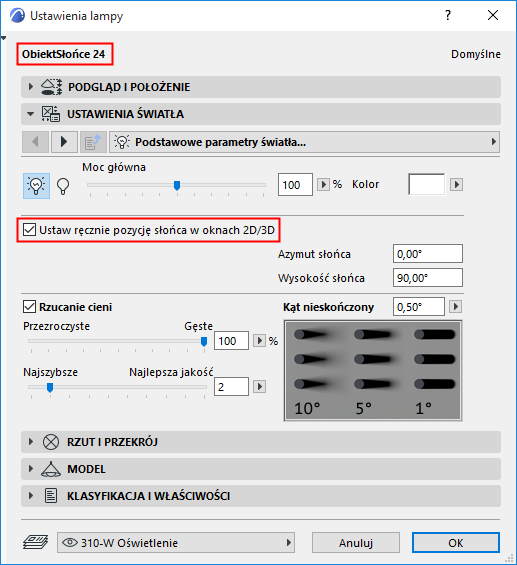Open the 310-W Oświetlenie layer dropdown
The width and height of the screenshot is (517, 565).
(176, 543)
